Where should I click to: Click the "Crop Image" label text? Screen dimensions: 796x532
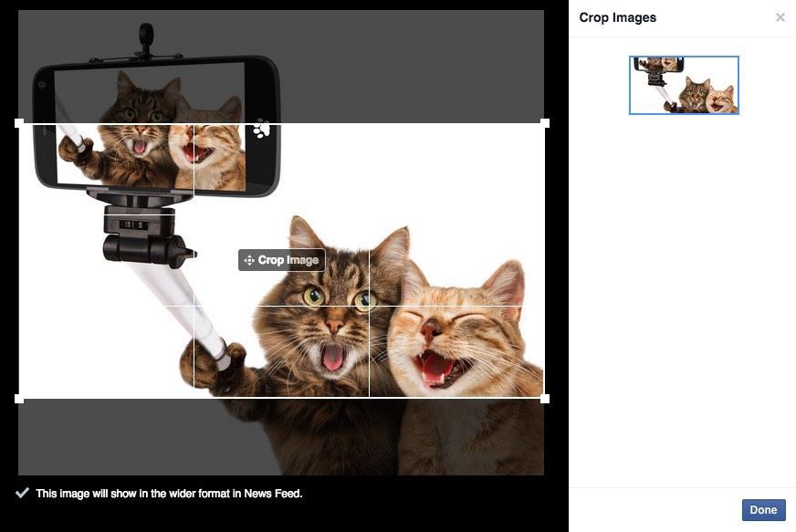click(x=288, y=260)
